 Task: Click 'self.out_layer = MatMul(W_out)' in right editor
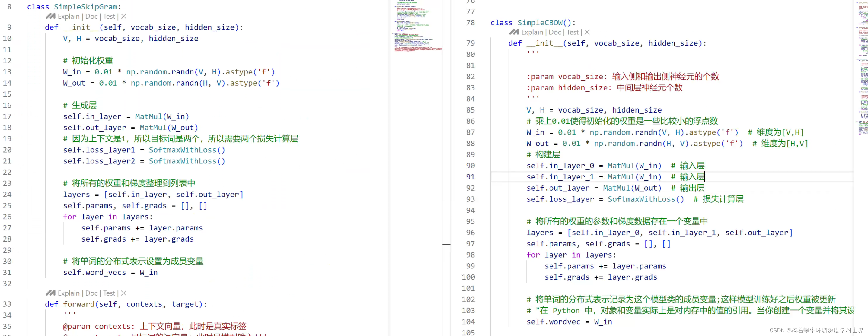(594, 188)
